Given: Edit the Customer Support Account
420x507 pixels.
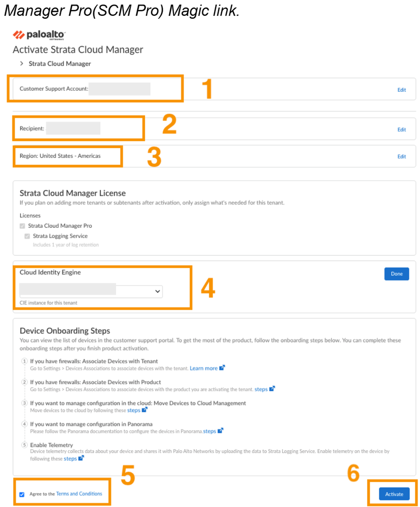Looking at the screenshot, I should tap(401, 90).
